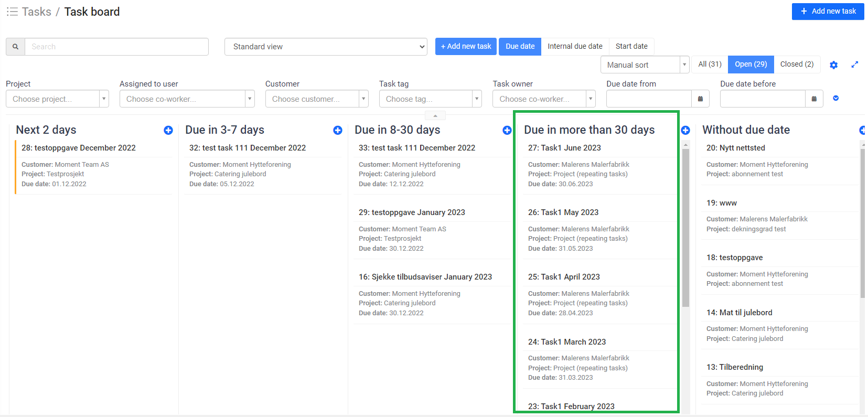The image size is (868, 417).
Task: Select the Due date toggle button
Action: 520,46
